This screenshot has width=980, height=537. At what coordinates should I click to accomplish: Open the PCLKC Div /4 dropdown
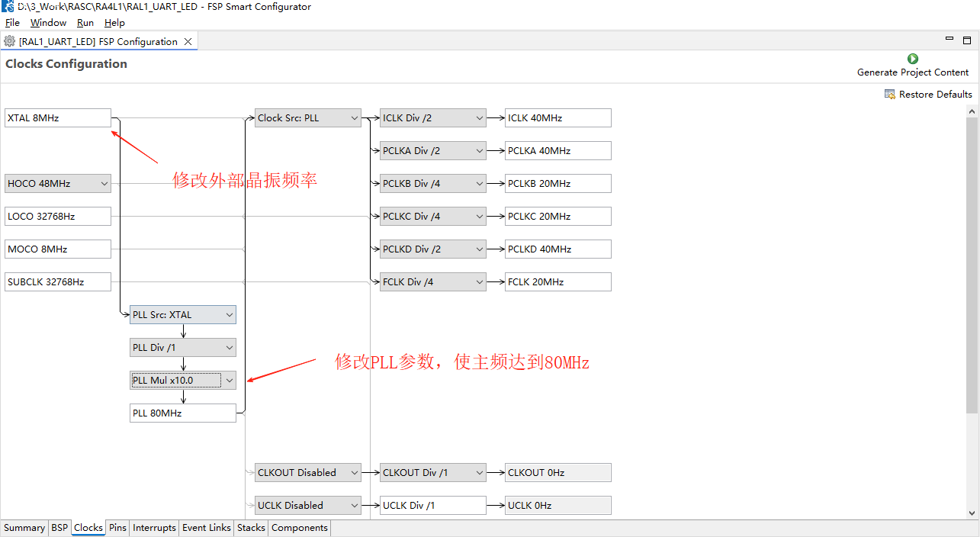[x=433, y=217]
